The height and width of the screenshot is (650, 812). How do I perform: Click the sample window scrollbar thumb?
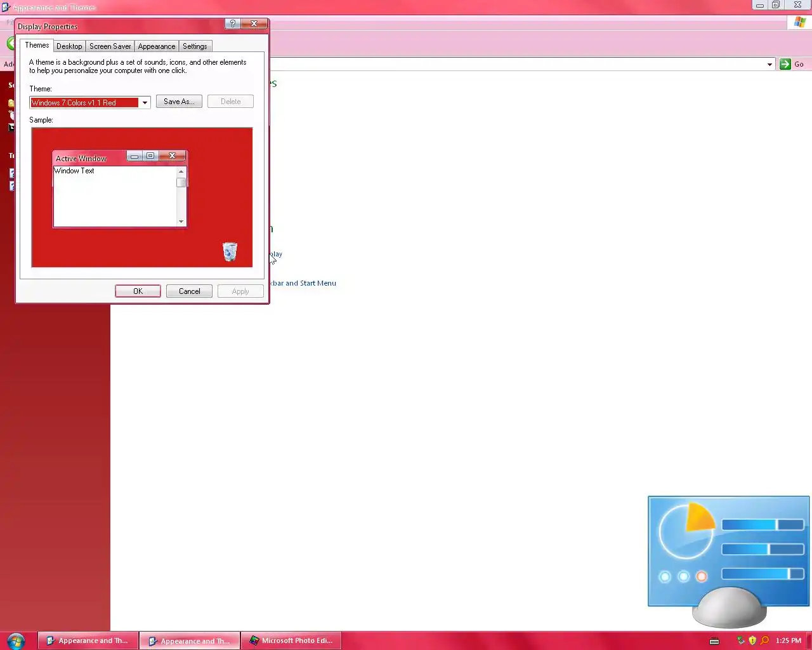(181, 182)
